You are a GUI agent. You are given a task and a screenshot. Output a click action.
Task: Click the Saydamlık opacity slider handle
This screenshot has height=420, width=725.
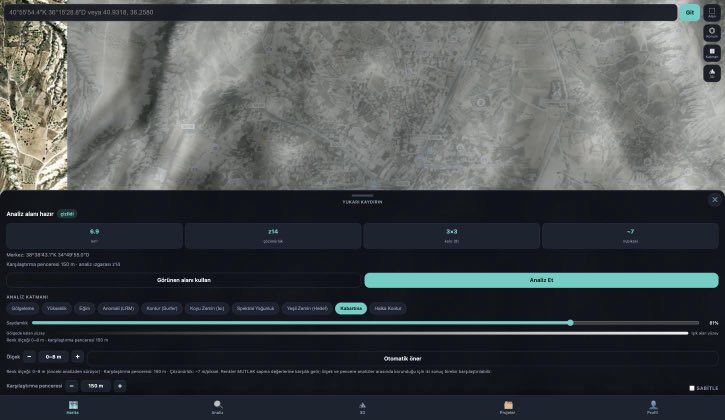pos(571,323)
